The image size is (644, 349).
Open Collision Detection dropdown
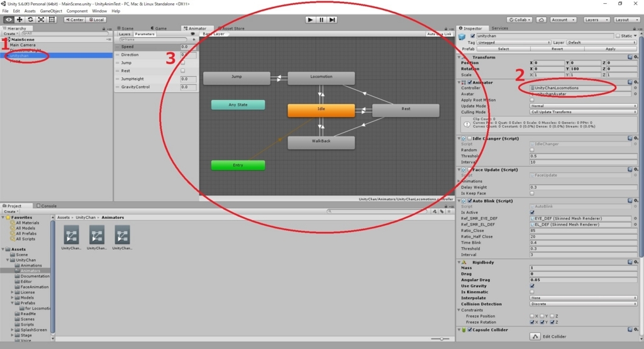[583, 304]
